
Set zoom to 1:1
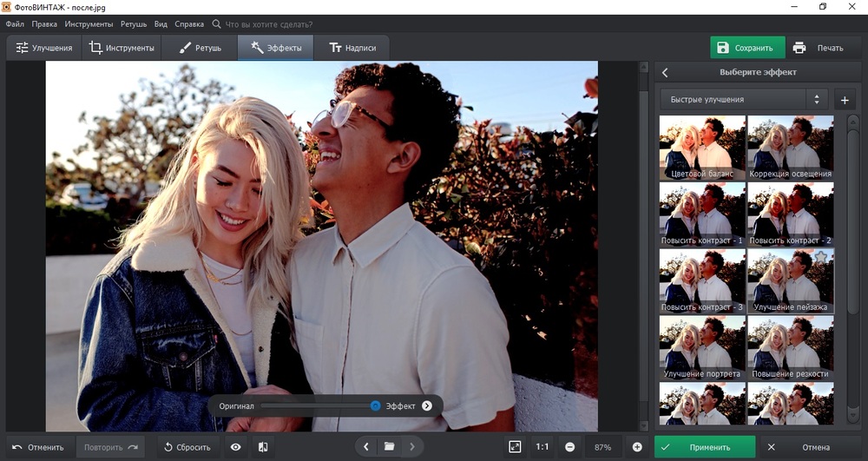coord(542,446)
